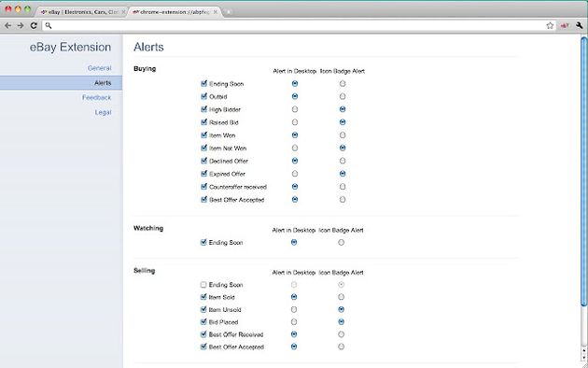The height and width of the screenshot is (368, 588).
Task: Open a new tab with the new tab button
Action: pos(229,12)
